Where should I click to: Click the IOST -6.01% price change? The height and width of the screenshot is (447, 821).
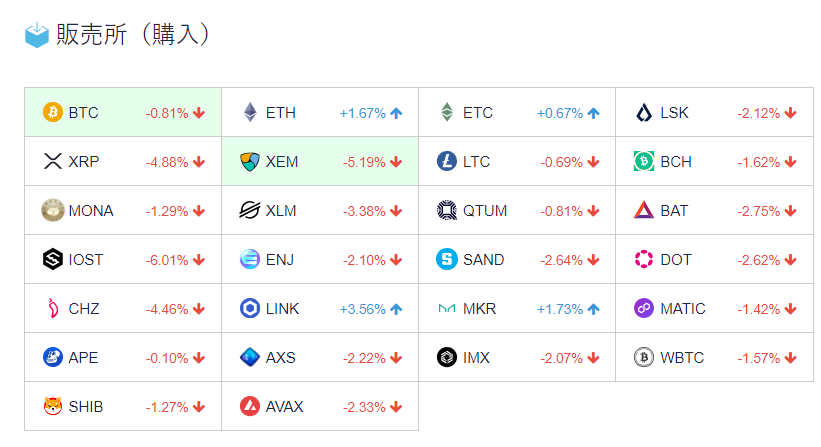[167, 260]
